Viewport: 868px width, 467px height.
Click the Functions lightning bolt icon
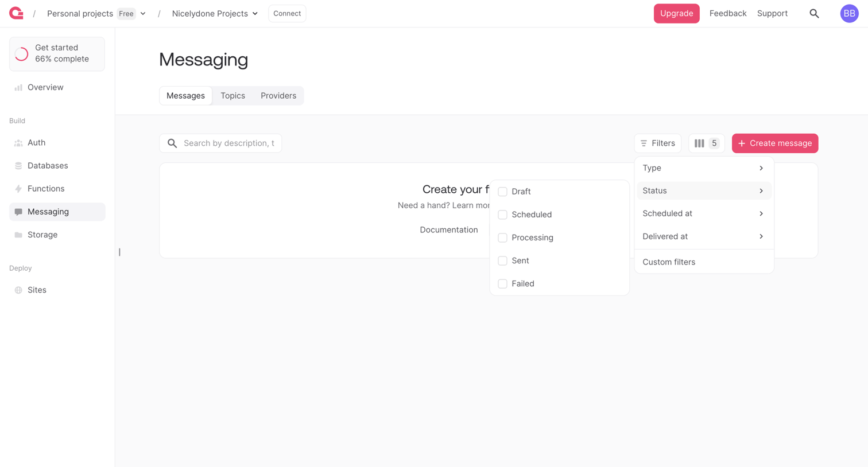tap(18, 189)
